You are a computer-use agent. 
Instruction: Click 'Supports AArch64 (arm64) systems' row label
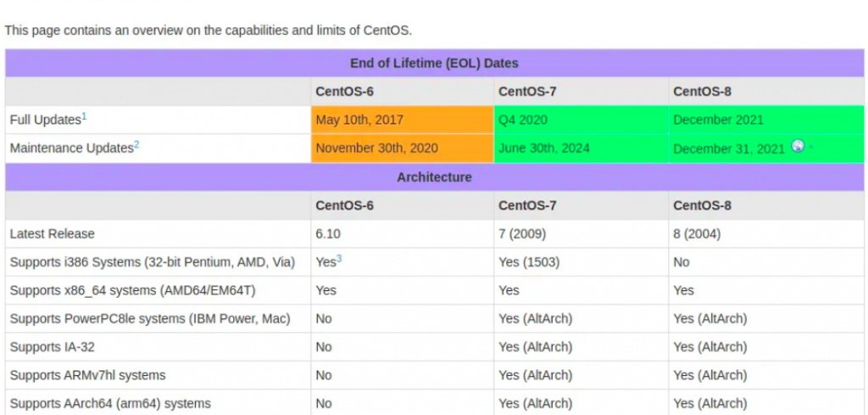(x=110, y=404)
